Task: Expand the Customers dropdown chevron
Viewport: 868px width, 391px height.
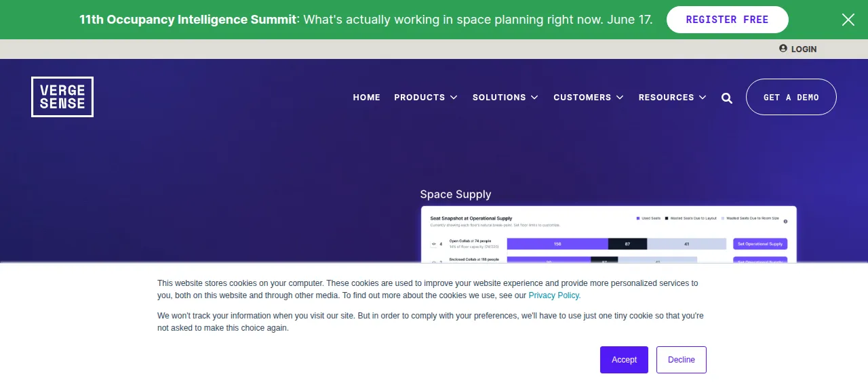Action: click(620, 98)
